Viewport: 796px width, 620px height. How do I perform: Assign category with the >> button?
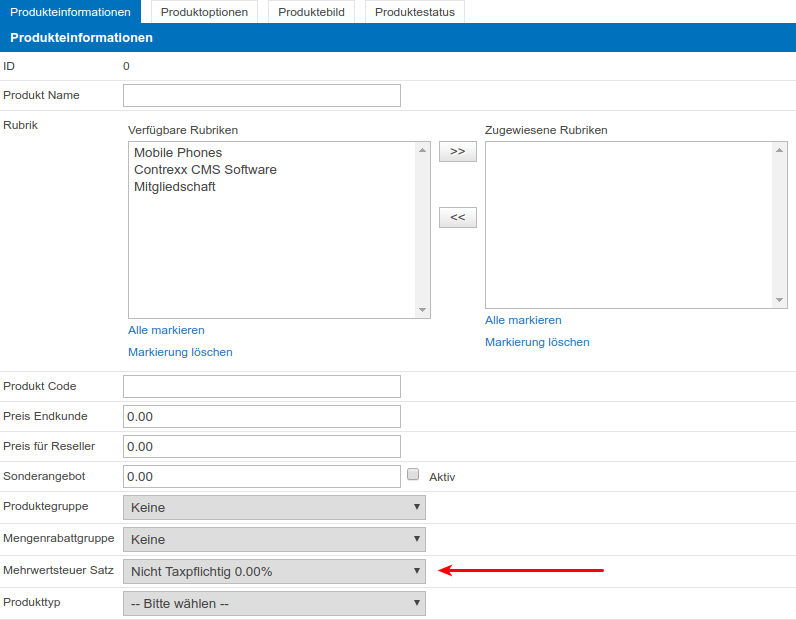[457, 151]
